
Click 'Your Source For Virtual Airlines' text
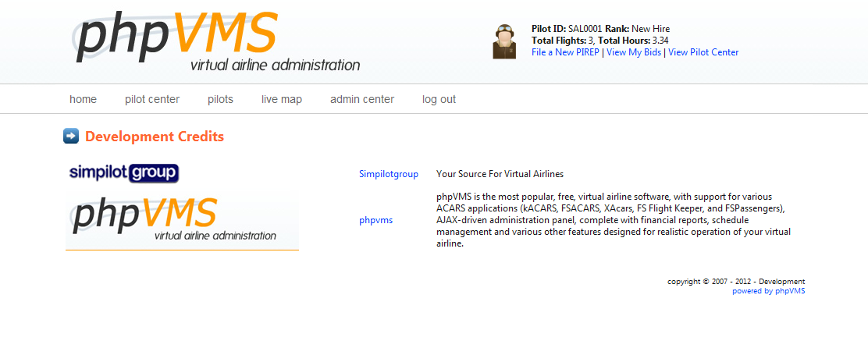(500, 174)
